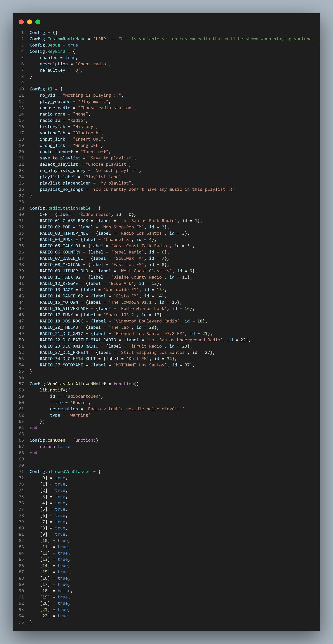Click the false value for class [18]
The image size is (333, 644).
(64, 591)
